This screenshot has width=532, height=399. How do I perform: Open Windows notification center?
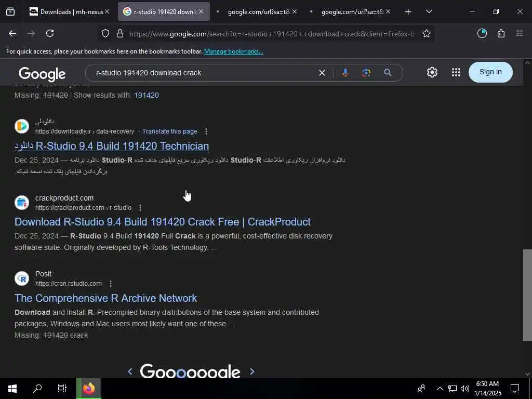tap(515, 389)
